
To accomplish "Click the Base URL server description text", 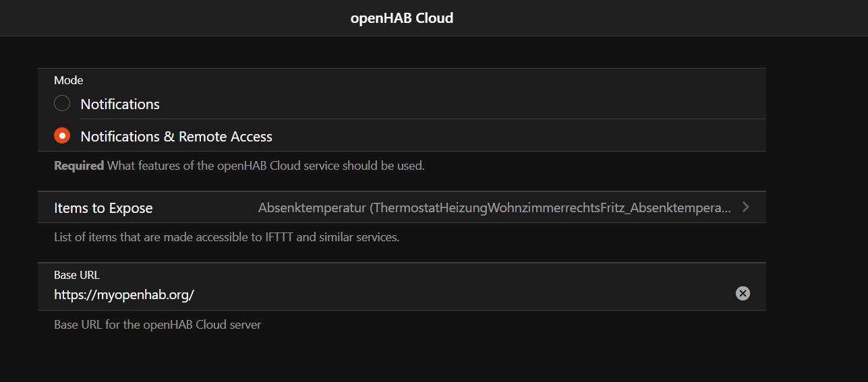I will coord(157,325).
